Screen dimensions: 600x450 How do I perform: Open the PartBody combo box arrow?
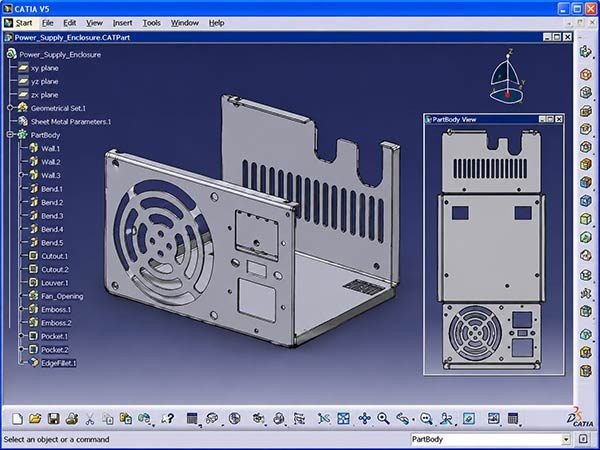click(x=566, y=440)
